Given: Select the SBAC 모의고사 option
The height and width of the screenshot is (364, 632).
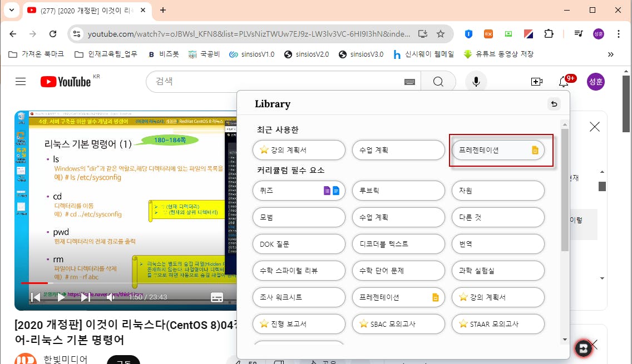Looking at the screenshot, I should [398, 324].
